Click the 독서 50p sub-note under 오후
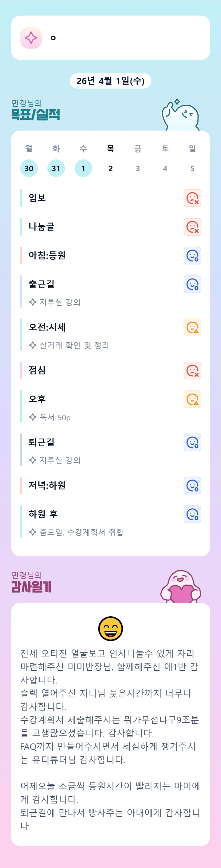This screenshot has height=868, width=221. point(55,417)
